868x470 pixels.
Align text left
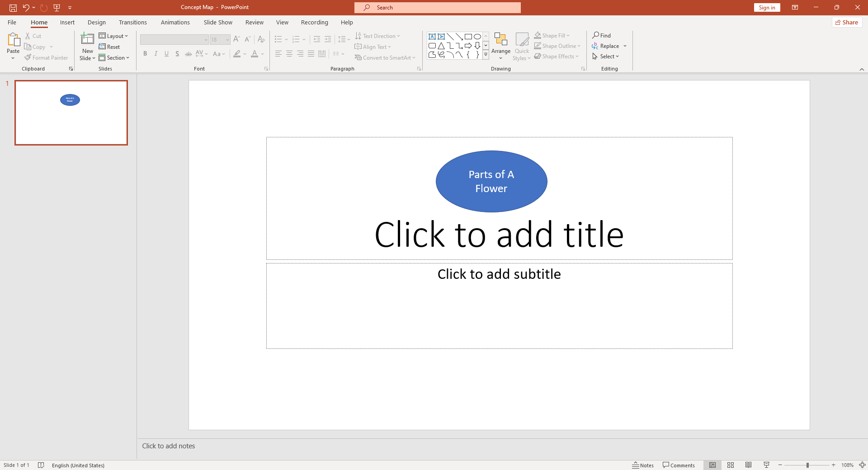coord(278,54)
